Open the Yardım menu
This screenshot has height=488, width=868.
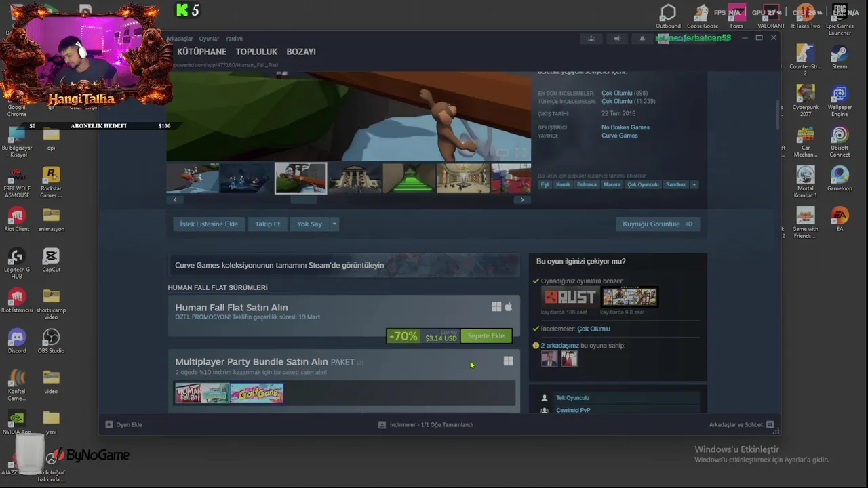tap(234, 39)
